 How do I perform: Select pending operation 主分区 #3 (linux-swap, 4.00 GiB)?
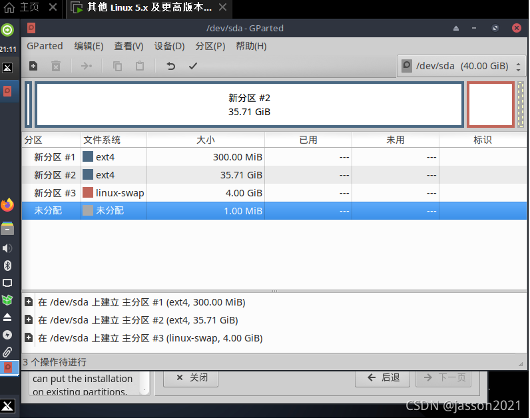pyautogui.click(x=150, y=338)
